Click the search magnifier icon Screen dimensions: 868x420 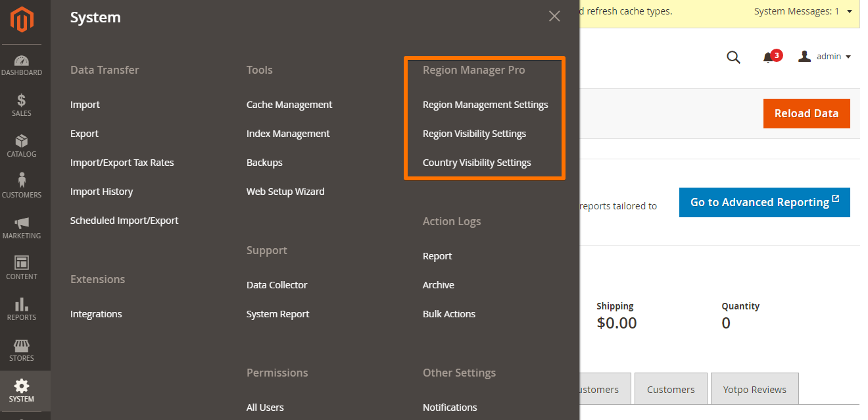pyautogui.click(x=733, y=57)
